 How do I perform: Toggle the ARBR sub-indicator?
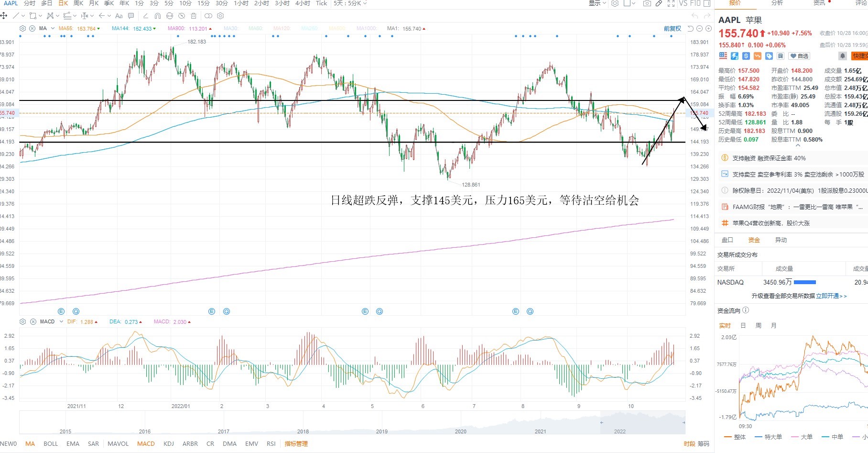[x=190, y=444]
